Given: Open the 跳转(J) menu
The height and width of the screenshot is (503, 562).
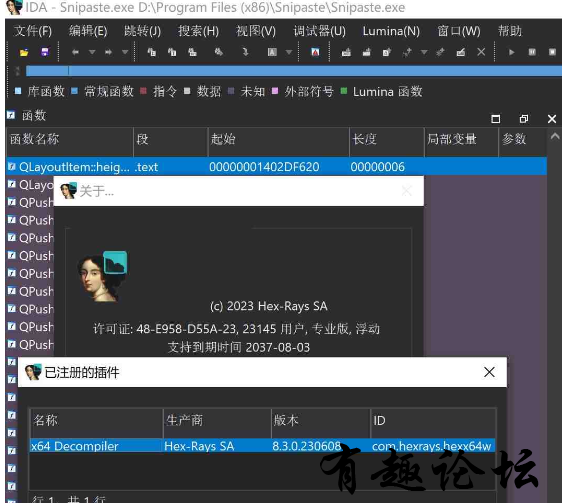Looking at the screenshot, I should pos(142,31).
